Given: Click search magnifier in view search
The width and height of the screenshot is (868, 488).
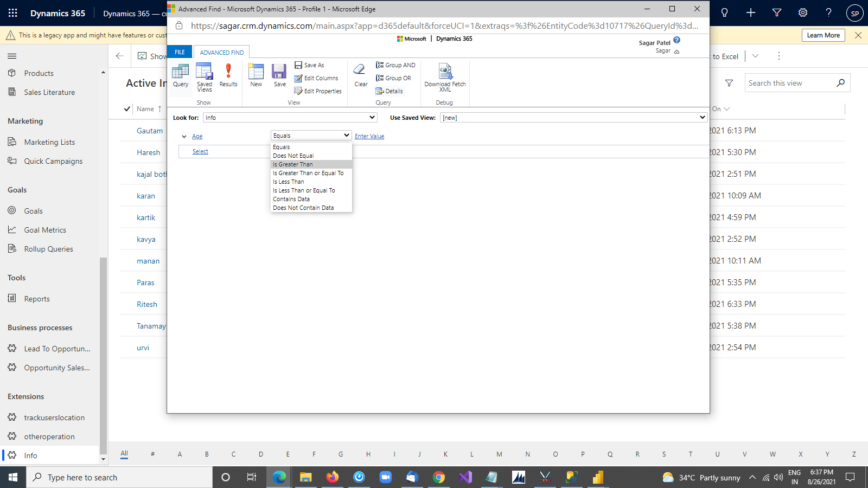Looking at the screenshot, I should coord(841,83).
